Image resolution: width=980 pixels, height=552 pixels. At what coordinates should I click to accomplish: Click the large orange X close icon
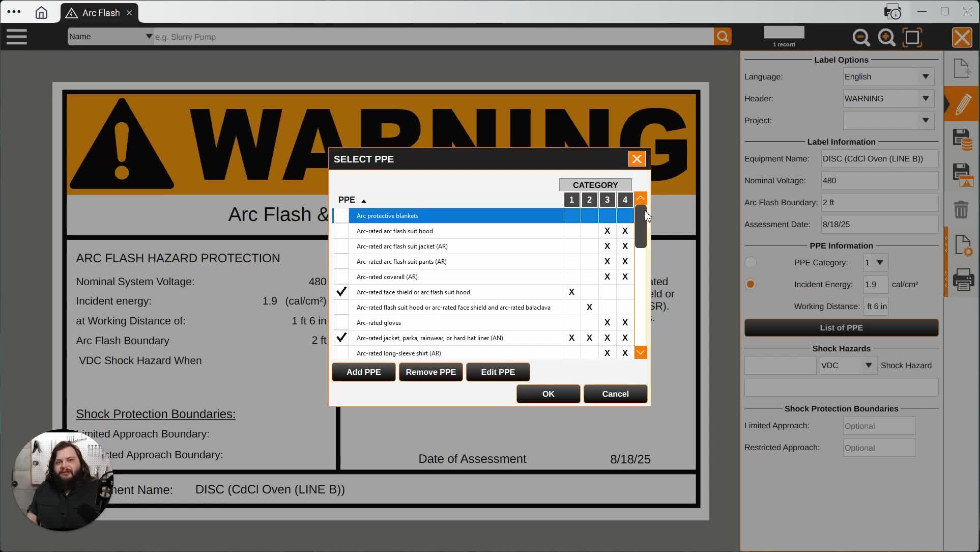(x=962, y=37)
